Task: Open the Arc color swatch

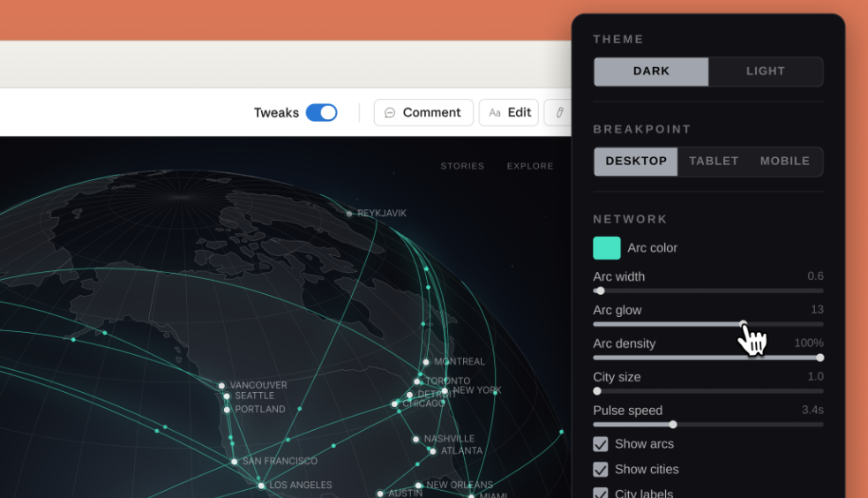Action: (x=607, y=248)
